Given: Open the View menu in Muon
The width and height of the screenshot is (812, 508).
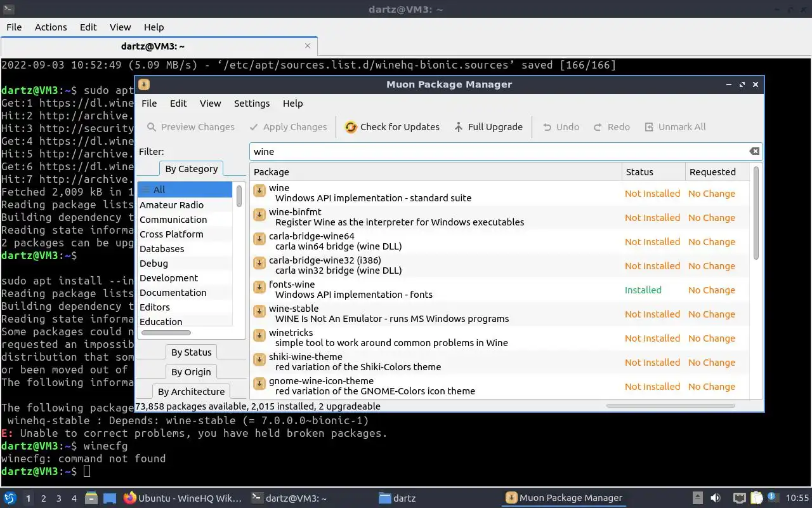Looking at the screenshot, I should coord(210,104).
